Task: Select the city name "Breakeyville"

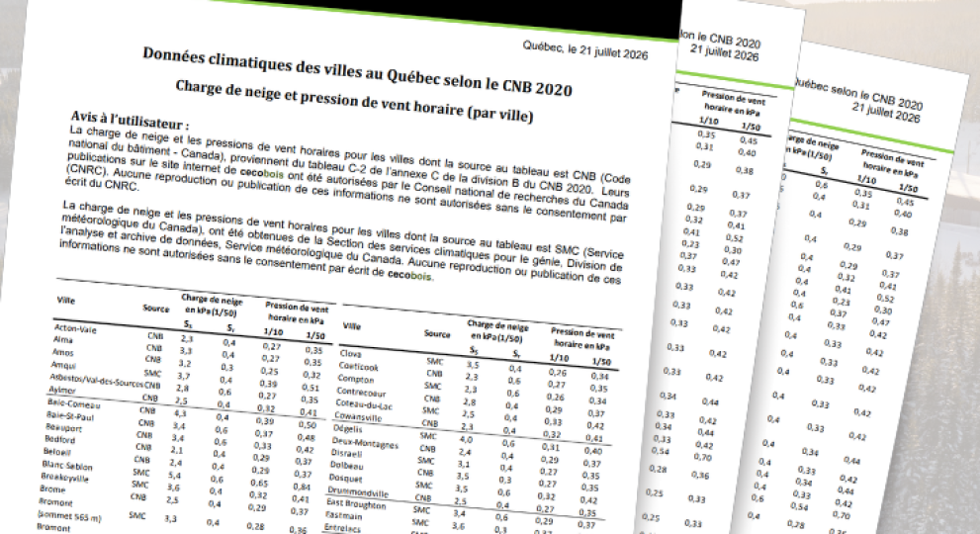Action: pyautogui.click(x=64, y=478)
